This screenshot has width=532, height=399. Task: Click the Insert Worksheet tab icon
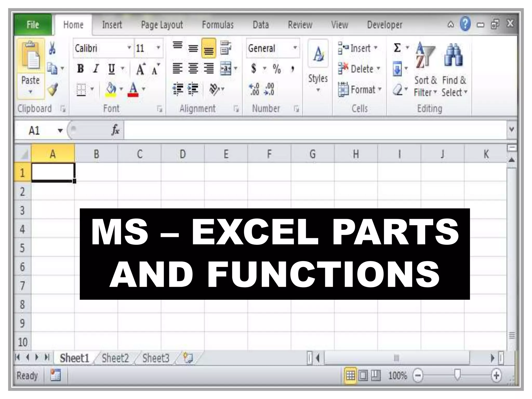pyautogui.click(x=188, y=358)
